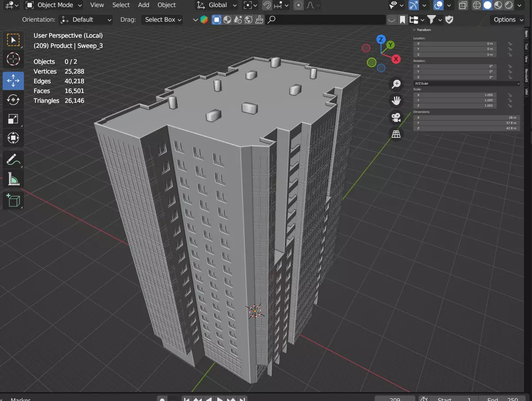Click the bookmark icon beside search
The width and height of the screenshot is (532, 401).
coord(402,19)
